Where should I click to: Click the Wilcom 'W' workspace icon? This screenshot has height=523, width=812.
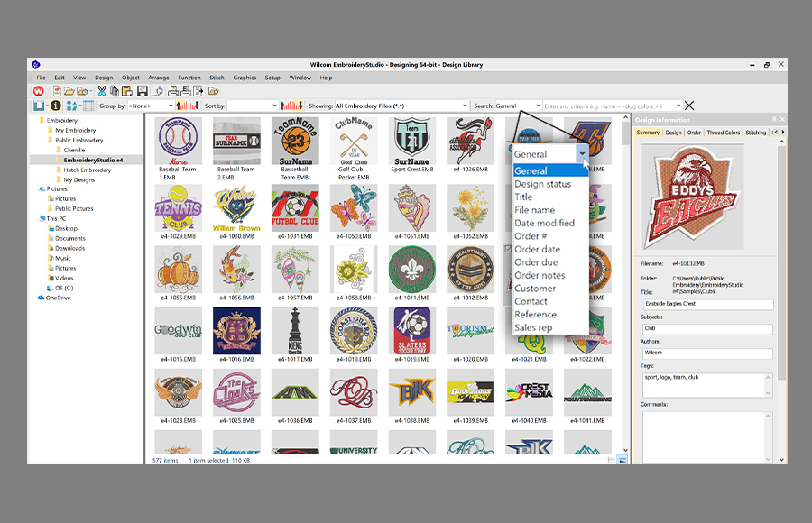[39, 91]
